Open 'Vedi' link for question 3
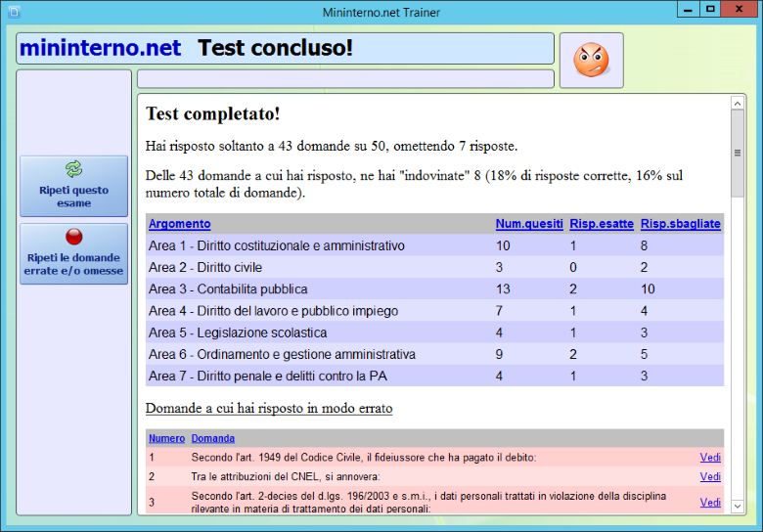The width and height of the screenshot is (763, 532). coord(710,503)
